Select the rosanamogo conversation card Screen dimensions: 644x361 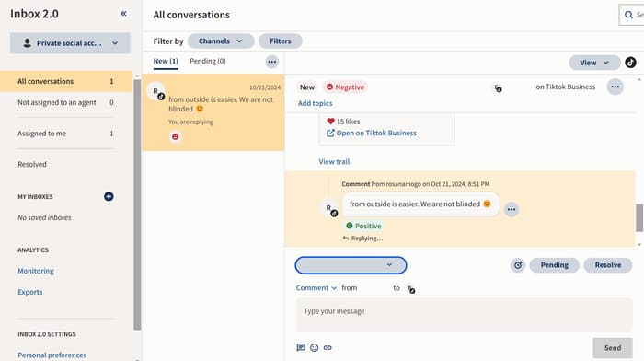pos(213,112)
